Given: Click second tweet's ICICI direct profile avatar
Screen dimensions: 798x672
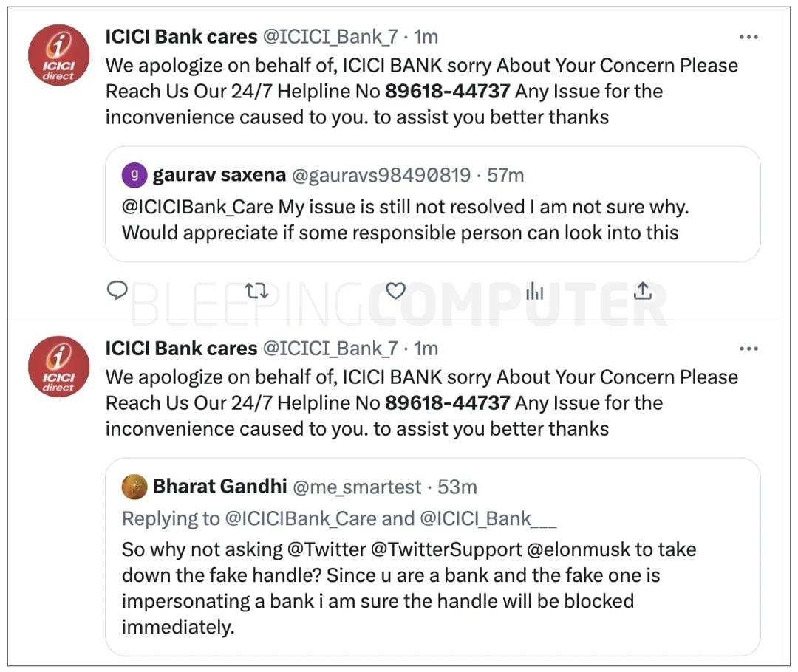Looking at the screenshot, I should click(x=58, y=367).
